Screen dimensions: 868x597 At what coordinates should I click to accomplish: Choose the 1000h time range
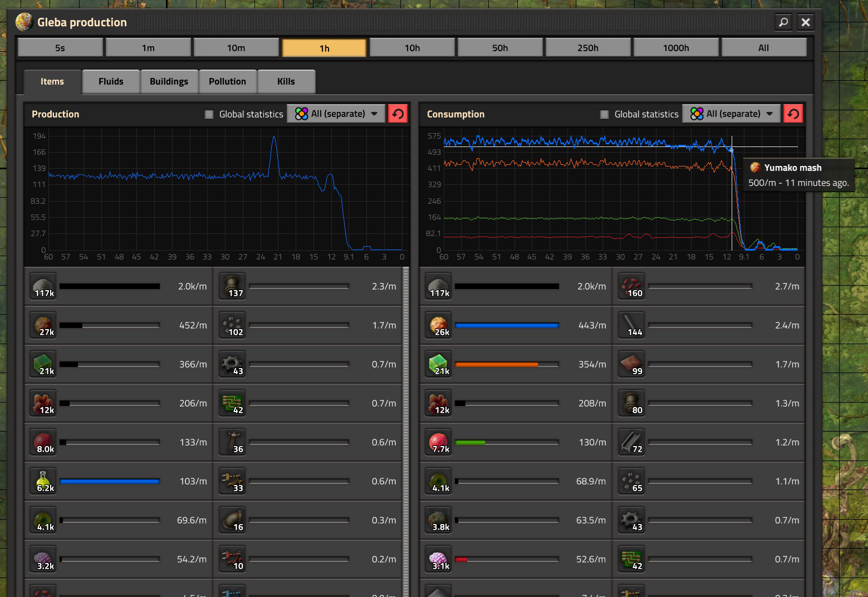click(676, 48)
